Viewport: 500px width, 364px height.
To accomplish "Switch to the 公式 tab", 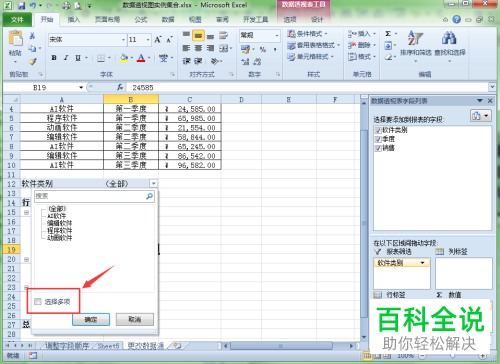I will [141, 20].
